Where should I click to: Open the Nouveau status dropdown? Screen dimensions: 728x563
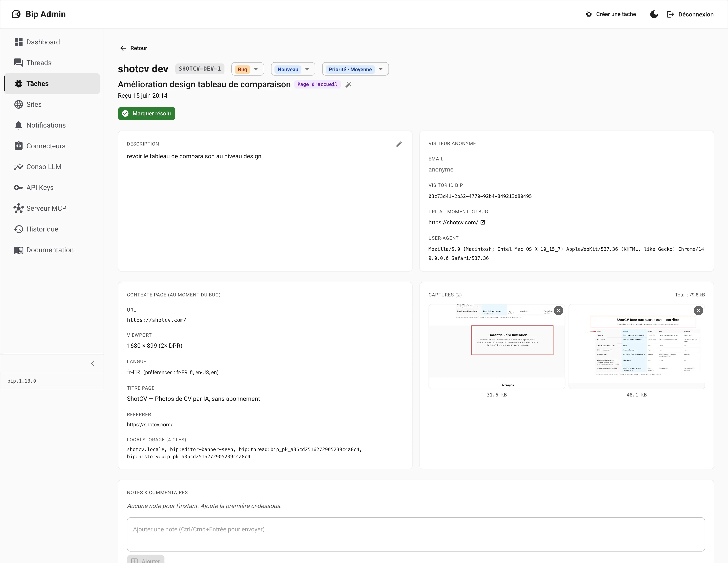pyautogui.click(x=293, y=69)
